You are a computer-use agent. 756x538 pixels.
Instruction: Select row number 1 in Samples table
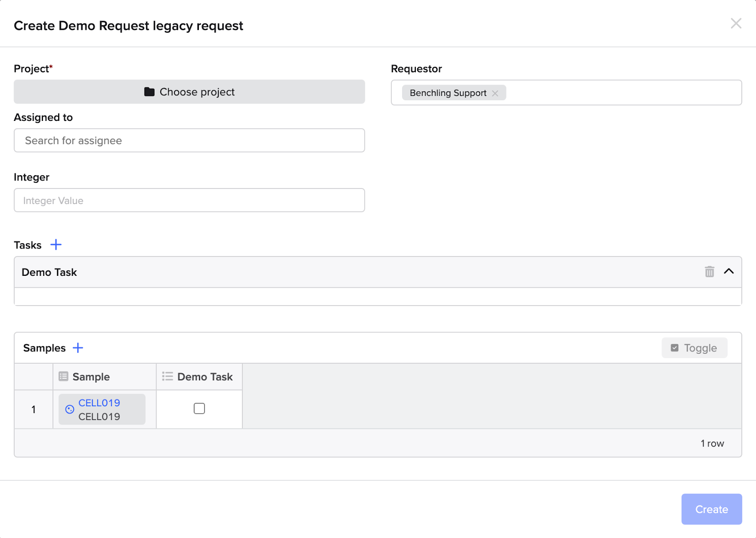[x=34, y=410]
